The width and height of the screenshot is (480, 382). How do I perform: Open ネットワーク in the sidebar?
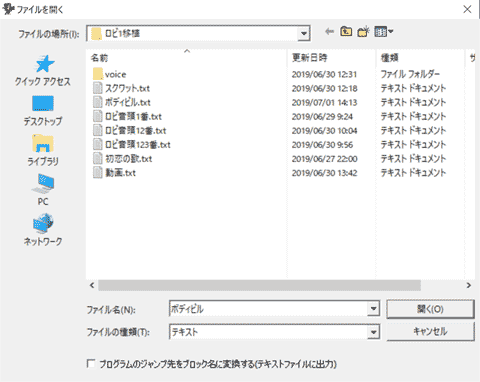(43, 230)
